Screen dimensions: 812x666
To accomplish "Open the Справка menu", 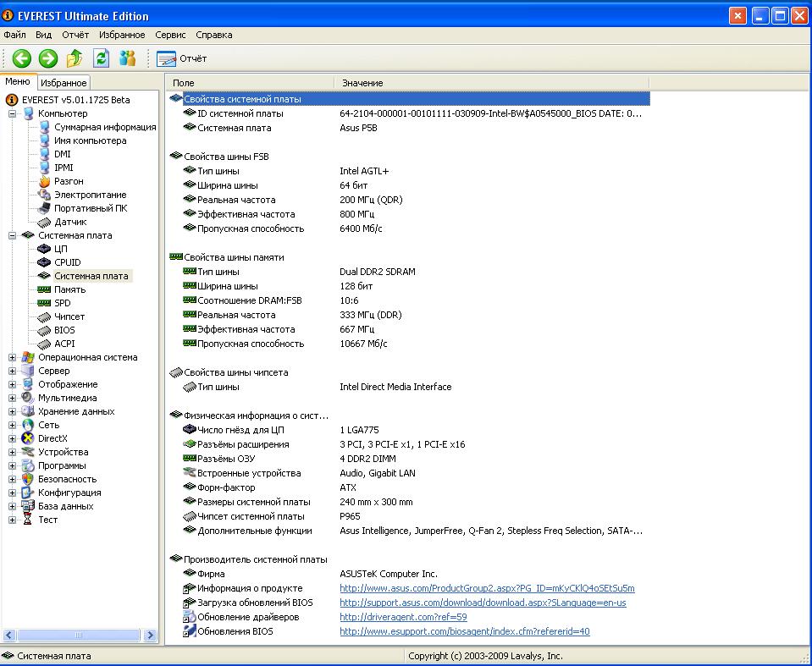I will (x=214, y=35).
